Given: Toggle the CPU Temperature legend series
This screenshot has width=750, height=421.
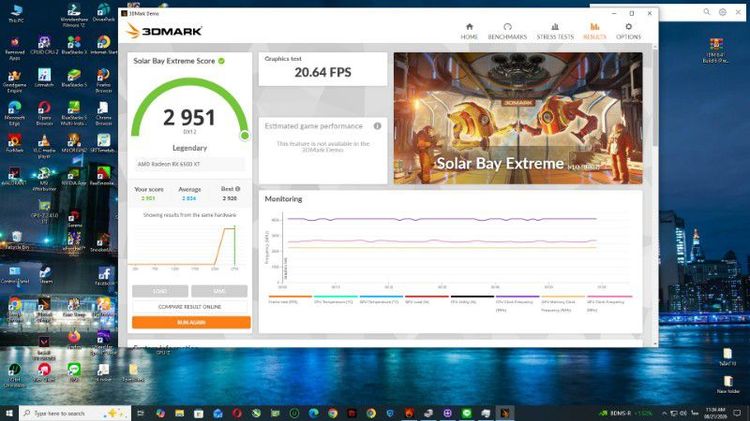Looking at the screenshot, I should pos(335,300).
